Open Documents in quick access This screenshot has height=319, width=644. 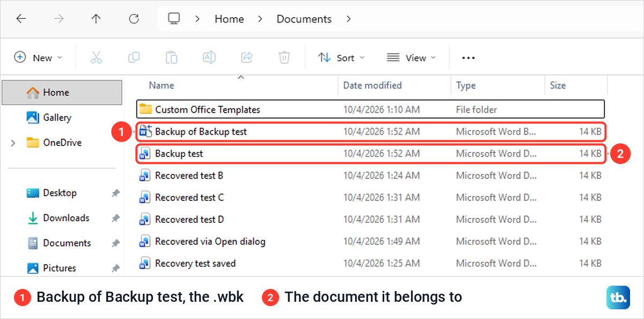[x=59, y=243]
